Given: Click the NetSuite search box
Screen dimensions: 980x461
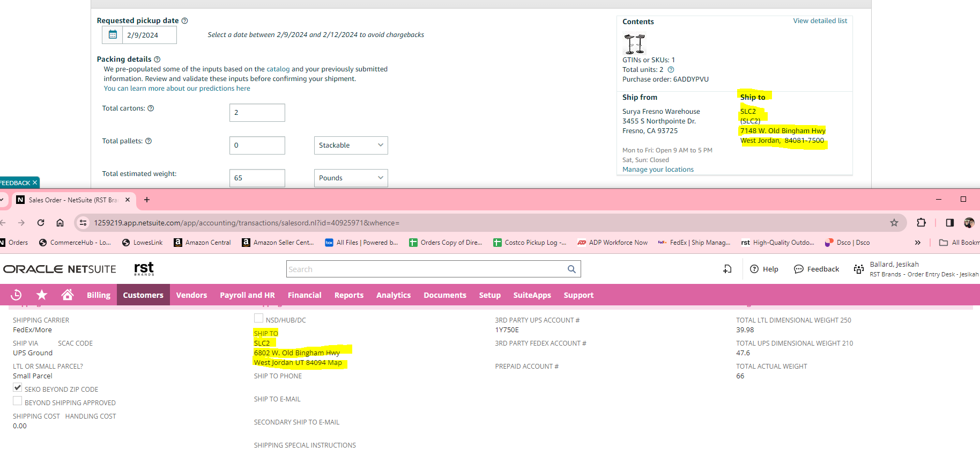Looking at the screenshot, I should tap(427, 269).
